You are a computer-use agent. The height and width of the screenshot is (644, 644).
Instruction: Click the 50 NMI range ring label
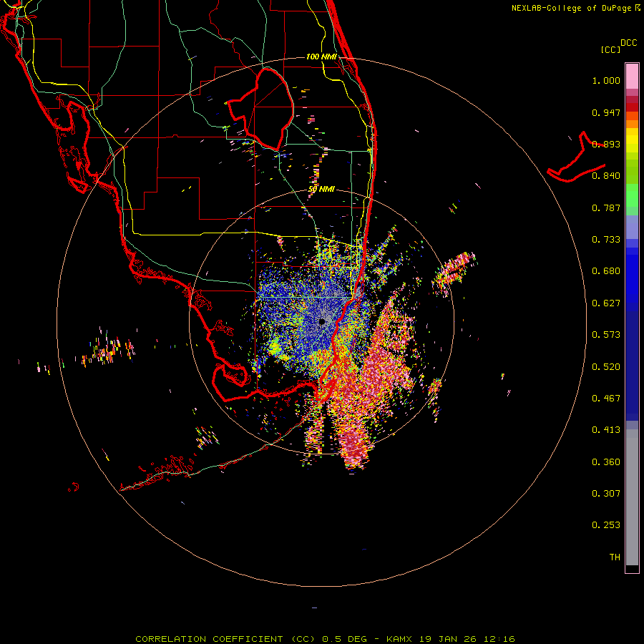tap(321, 190)
